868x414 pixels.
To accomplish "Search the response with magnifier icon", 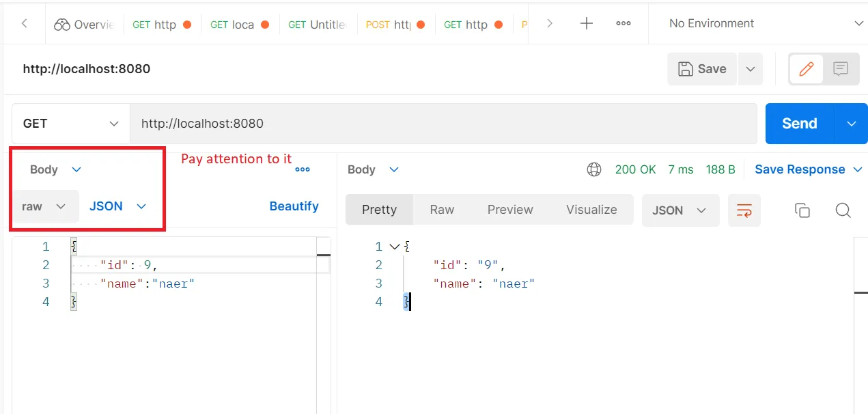I will pyautogui.click(x=843, y=210).
